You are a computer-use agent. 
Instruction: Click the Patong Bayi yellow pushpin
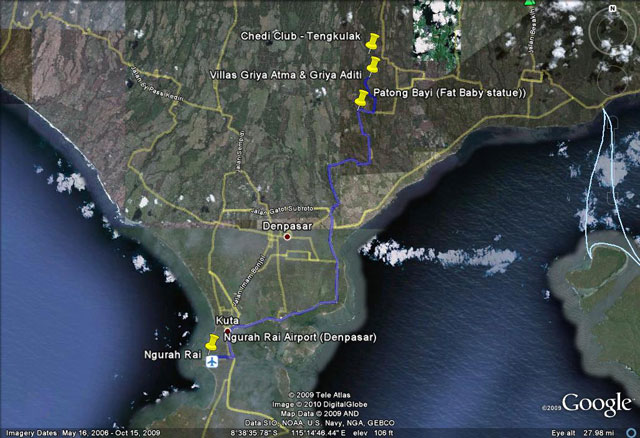click(x=362, y=97)
